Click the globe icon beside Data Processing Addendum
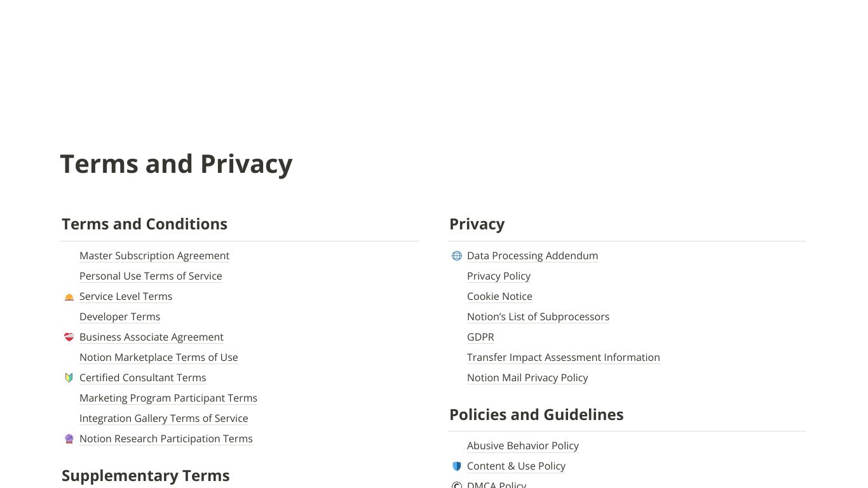The height and width of the screenshot is (488, 868). [x=457, y=256]
